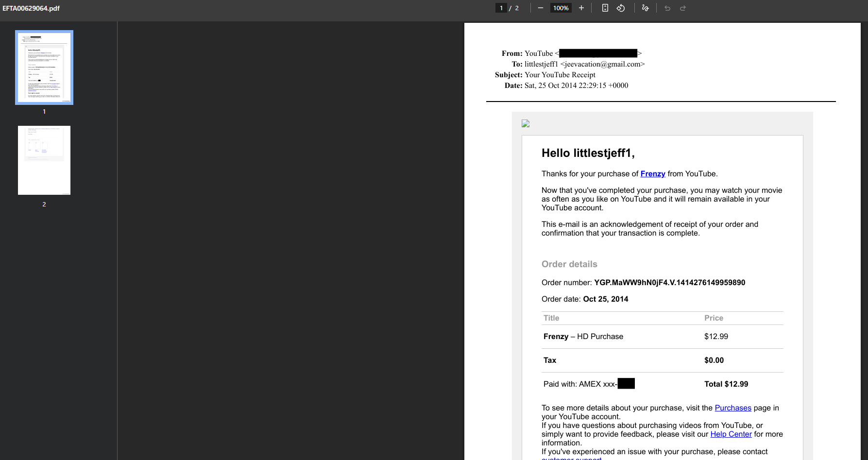The height and width of the screenshot is (460, 868).
Task: Activate the draw annotation tool
Action: [x=645, y=8]
